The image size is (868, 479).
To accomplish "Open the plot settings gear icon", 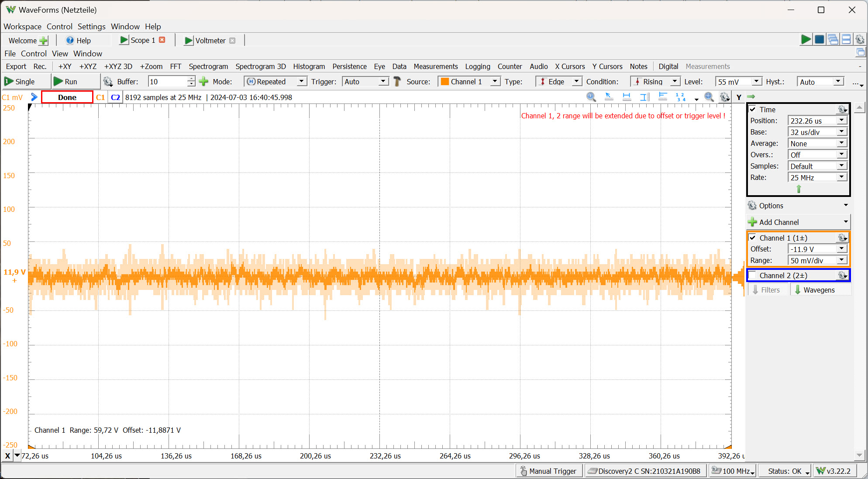I will point(725,97).
